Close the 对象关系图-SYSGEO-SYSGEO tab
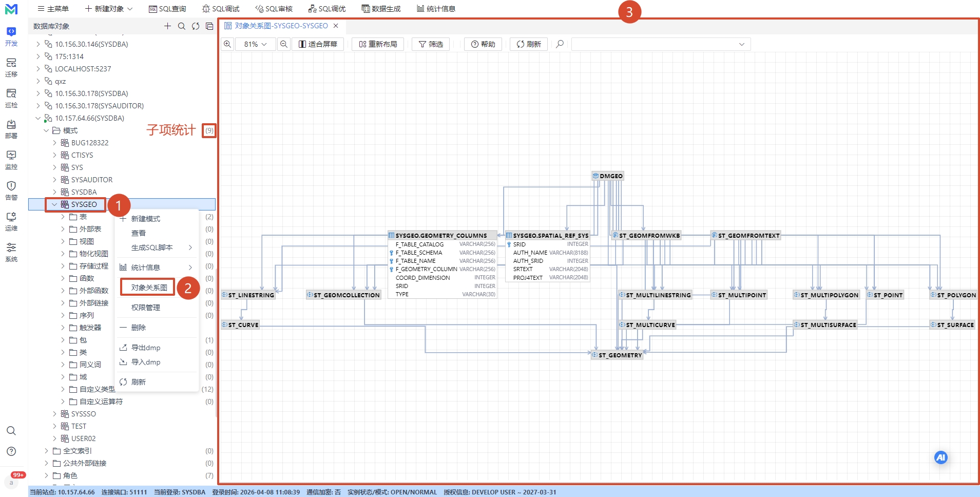This screenshot has width=980, height=497. tap(336, 26)
